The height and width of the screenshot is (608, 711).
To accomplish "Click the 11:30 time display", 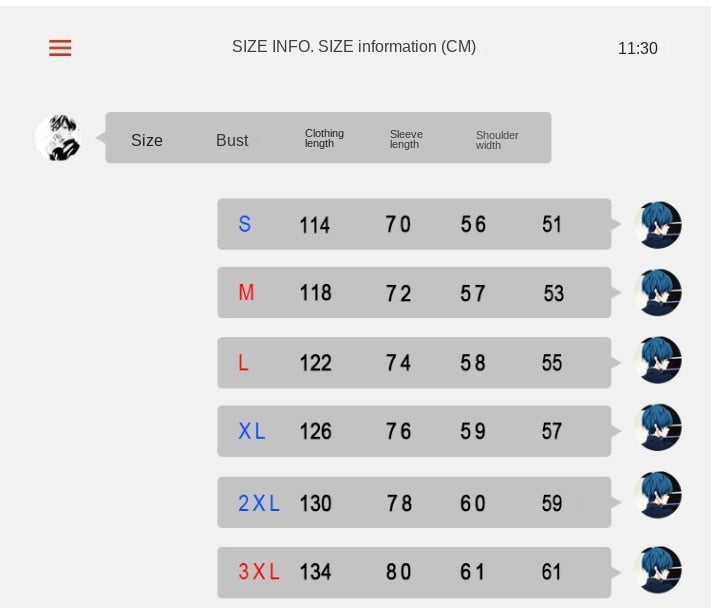I will tap(638, 48).
